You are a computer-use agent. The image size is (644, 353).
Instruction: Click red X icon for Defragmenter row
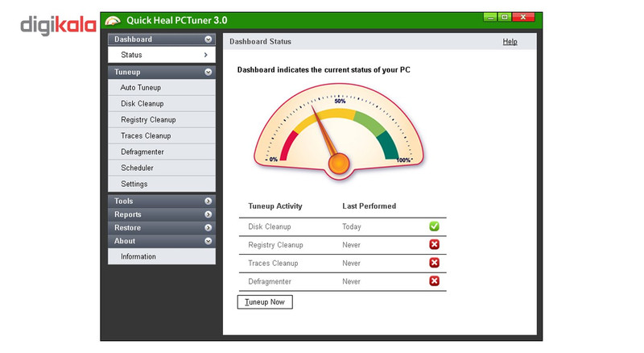[x=434, y=281]
